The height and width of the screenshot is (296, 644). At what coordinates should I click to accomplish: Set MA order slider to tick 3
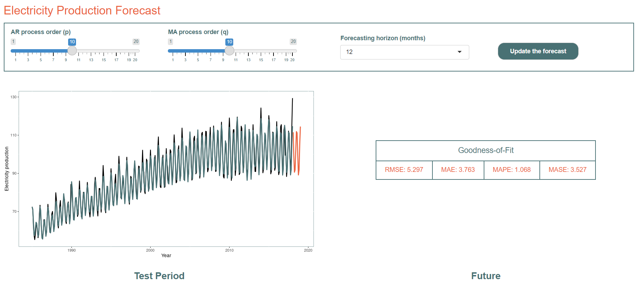point(185,51)
